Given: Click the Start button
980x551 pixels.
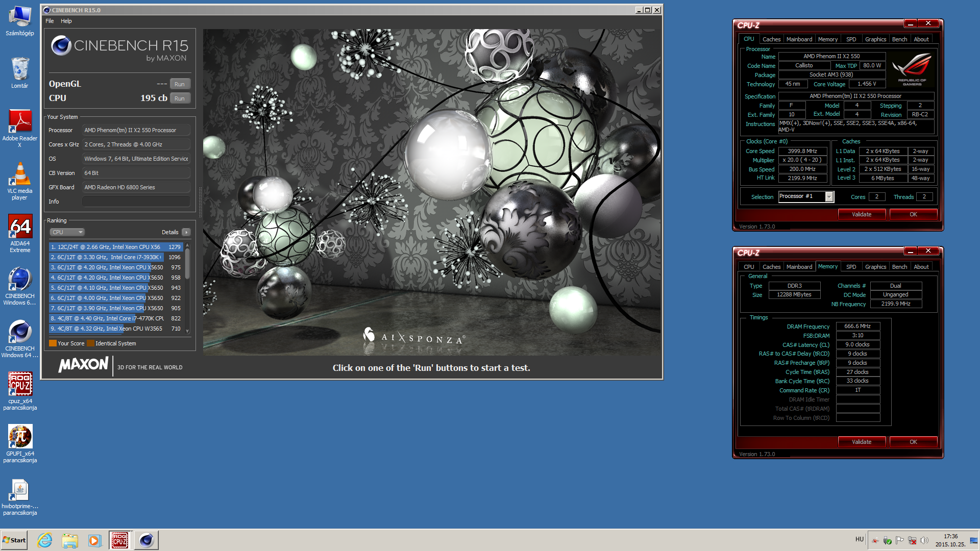Looking at the screenshot, I should 14,540.
